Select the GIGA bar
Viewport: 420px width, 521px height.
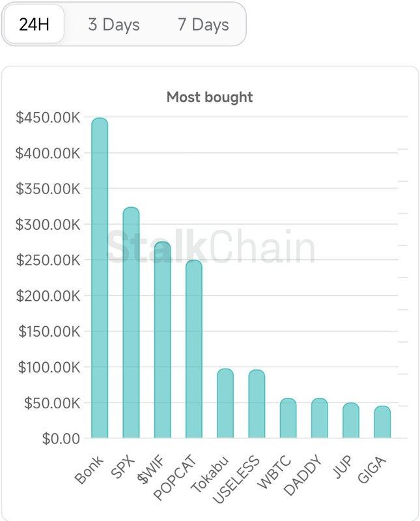pos(382,423)
